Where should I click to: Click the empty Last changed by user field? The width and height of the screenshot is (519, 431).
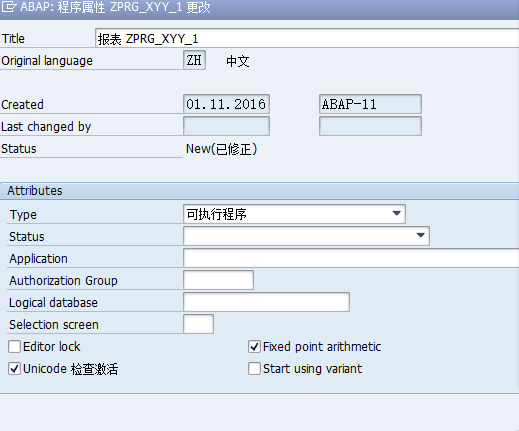click(370, 126)
